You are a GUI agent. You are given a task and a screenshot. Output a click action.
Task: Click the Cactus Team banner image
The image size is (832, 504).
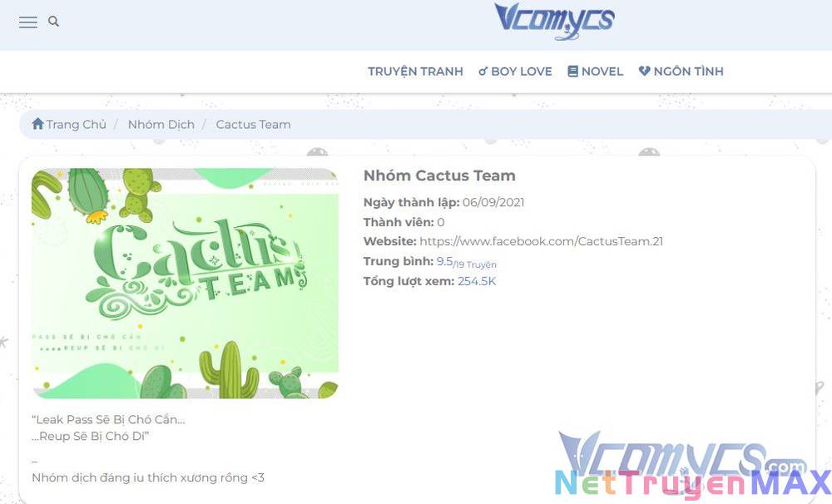click(185, 284)
